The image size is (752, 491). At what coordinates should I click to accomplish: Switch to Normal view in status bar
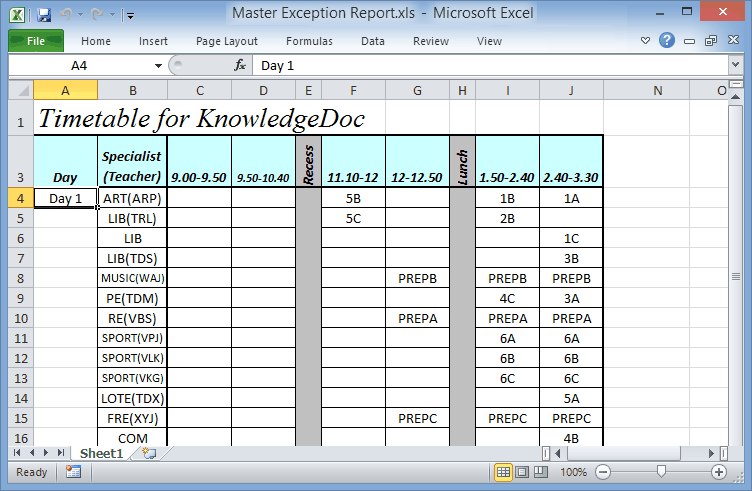click(503, 472)
